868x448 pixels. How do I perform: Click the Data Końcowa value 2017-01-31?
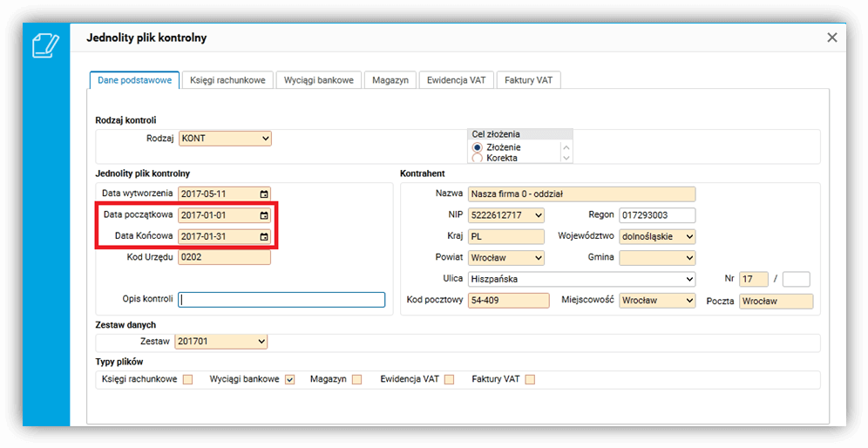point(204,236)
